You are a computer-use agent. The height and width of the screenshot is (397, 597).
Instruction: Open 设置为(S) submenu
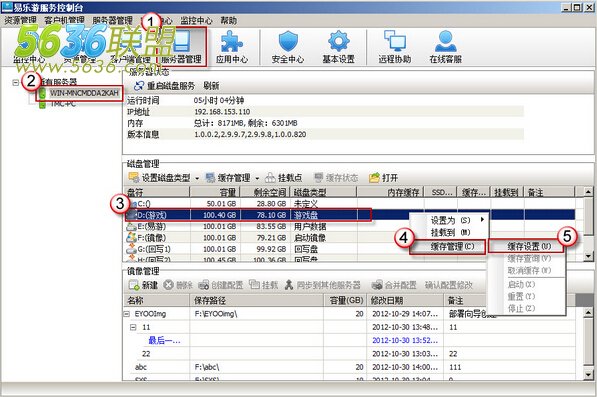(x=449, y=220)
